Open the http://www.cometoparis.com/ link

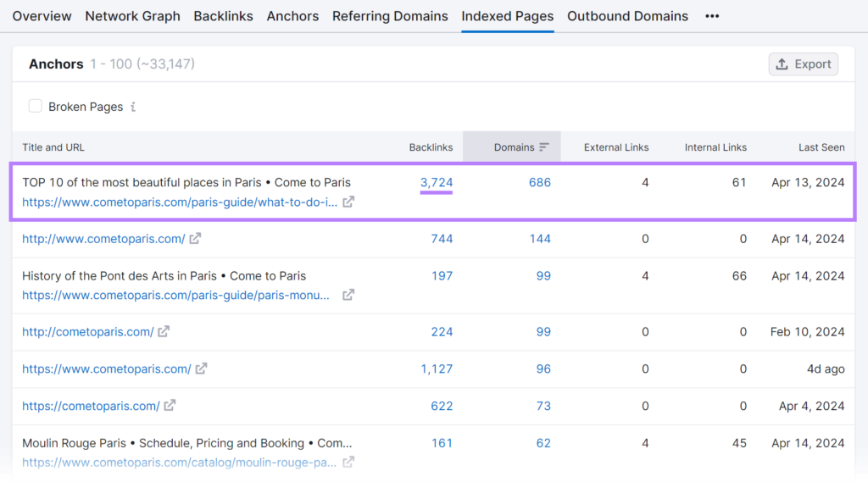pos(103,239)
